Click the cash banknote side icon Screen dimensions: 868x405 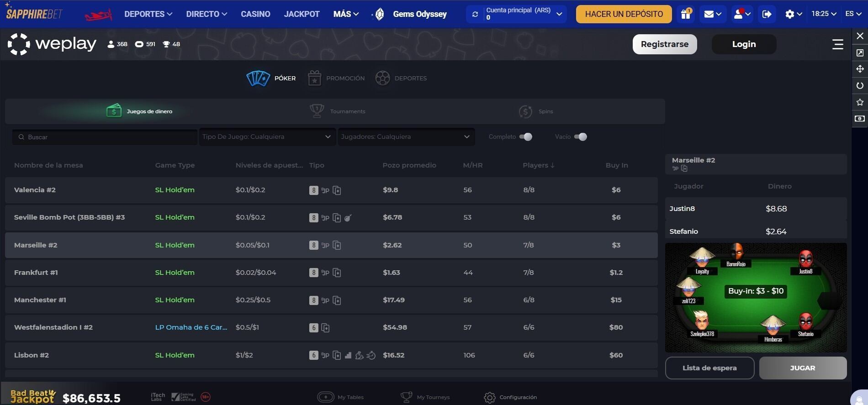(x=860, y=119)
